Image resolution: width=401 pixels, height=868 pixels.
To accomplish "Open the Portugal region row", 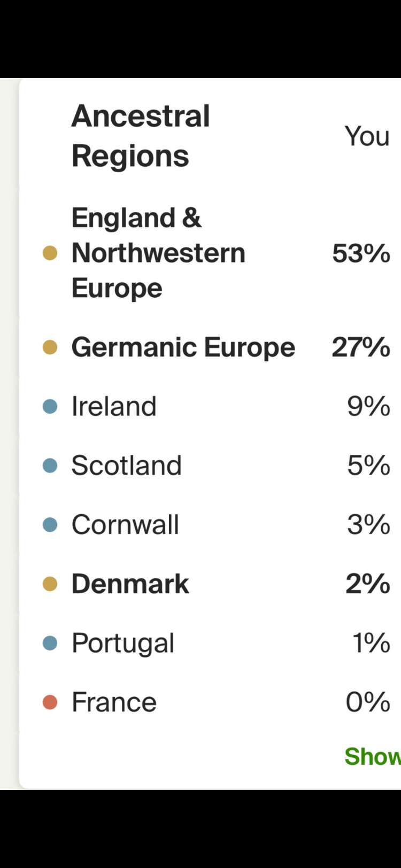I will coord(123,643).
